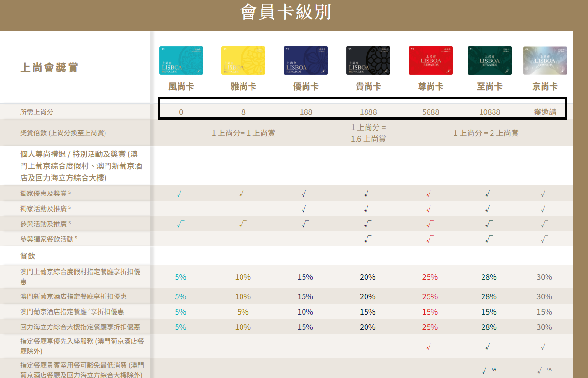The image size is (588, 378).
Task: Click the 獨家活動及推廣 row label
Action: pos(45,208)
